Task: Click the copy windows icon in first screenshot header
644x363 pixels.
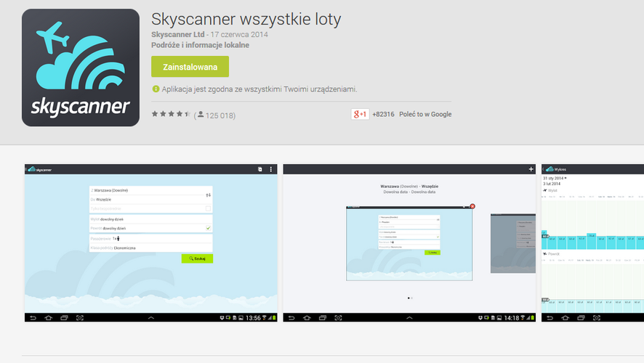Action: (x=260, y=169)
